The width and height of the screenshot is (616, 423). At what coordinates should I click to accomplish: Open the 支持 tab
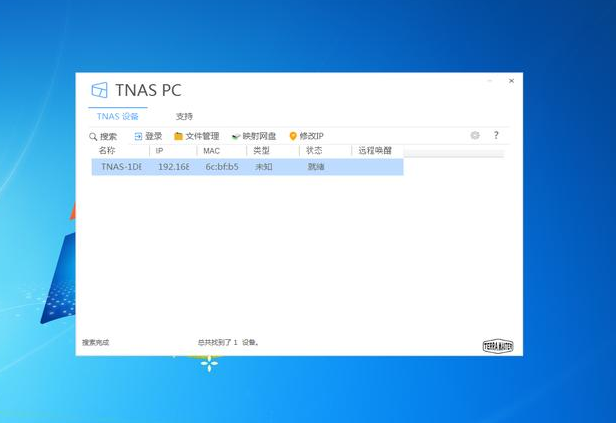coord(184,116)
